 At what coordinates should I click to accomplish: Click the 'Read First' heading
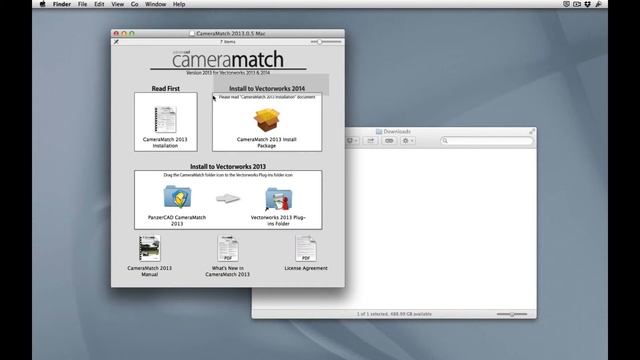pyautogui.click(x=165, y=88)
